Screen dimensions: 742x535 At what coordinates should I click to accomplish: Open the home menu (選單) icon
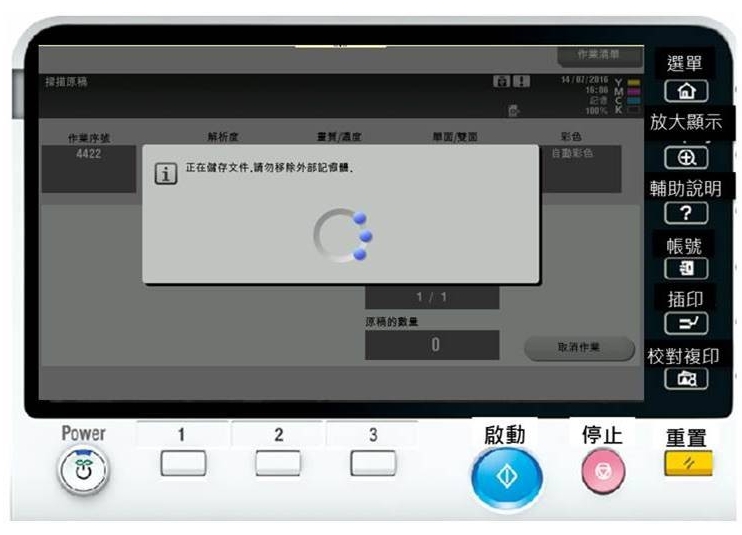pos(686,91)
